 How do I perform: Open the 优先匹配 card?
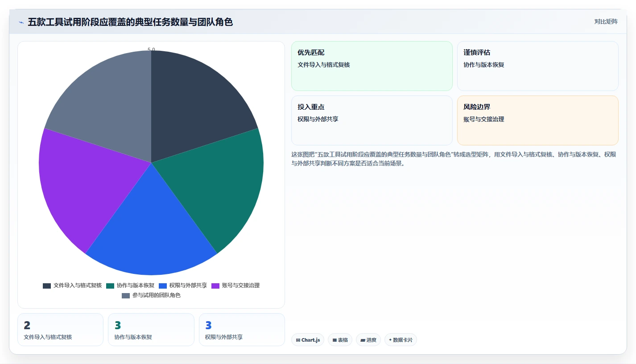pos(372,66)
